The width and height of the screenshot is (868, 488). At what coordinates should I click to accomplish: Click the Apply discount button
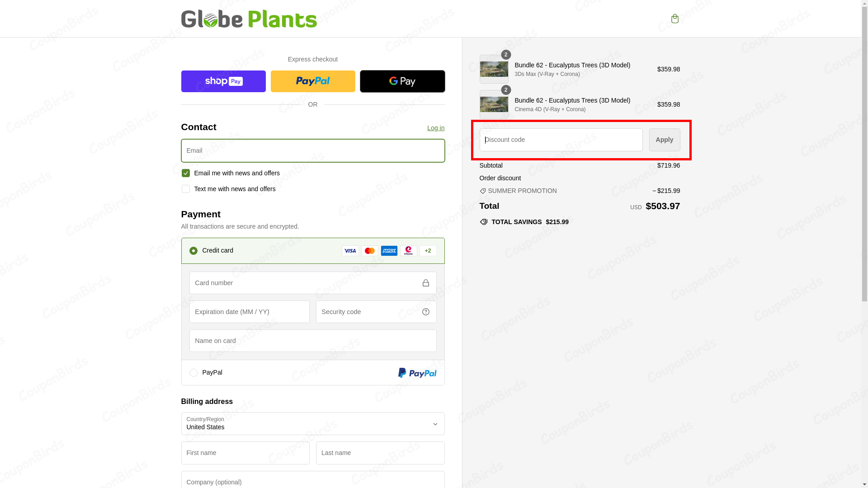coord(664,140)
